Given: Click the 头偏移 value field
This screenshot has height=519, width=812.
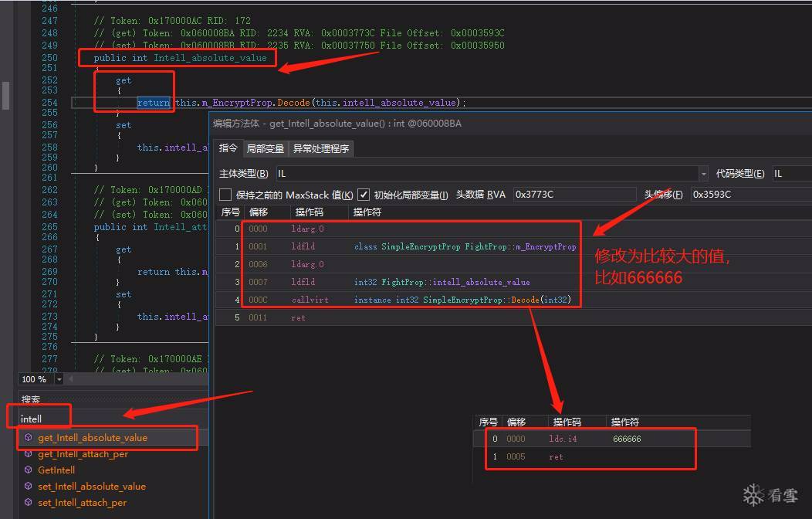Looking at the screenshot, I should coord(750,195).
